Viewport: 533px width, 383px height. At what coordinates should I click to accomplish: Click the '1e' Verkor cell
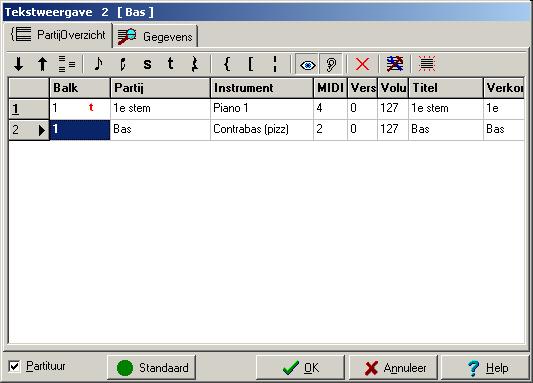(x=504, y=109)
